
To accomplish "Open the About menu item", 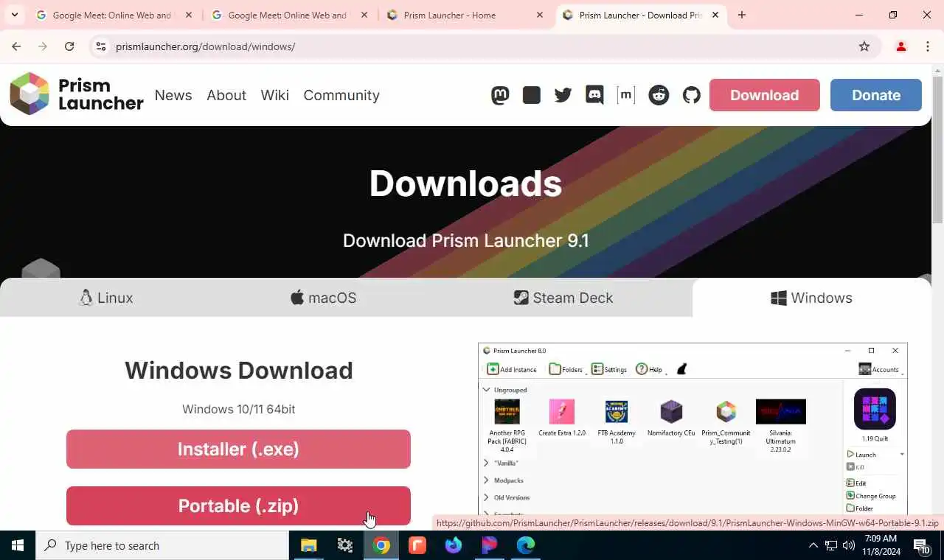I will pos(226,95).
